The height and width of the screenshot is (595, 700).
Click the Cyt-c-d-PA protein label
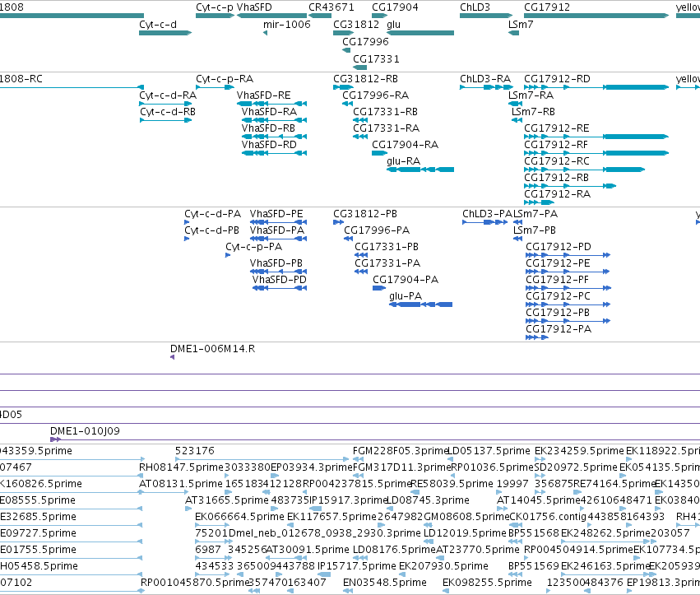[212, 215]
